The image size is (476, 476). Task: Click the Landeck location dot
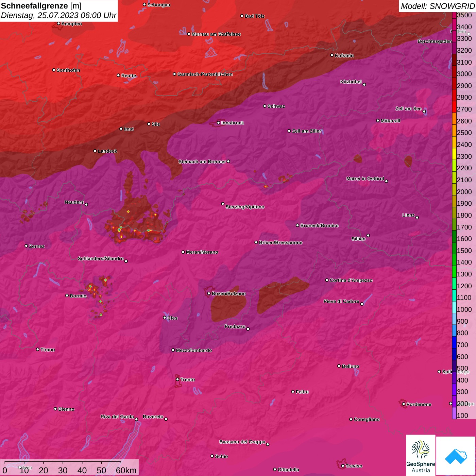95,151
